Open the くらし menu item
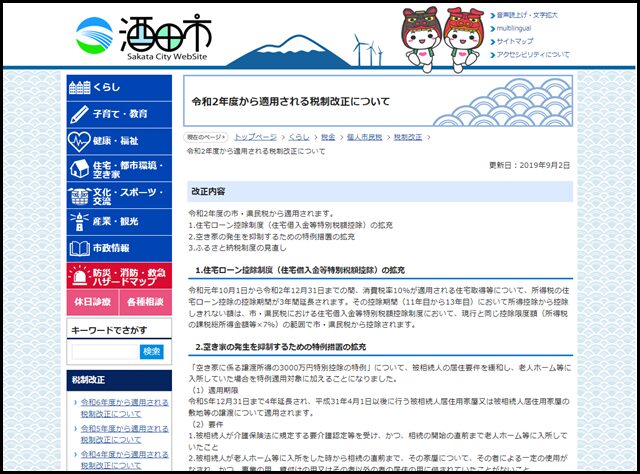The height and width of the screenshot is (474, 640). point(119,87)
